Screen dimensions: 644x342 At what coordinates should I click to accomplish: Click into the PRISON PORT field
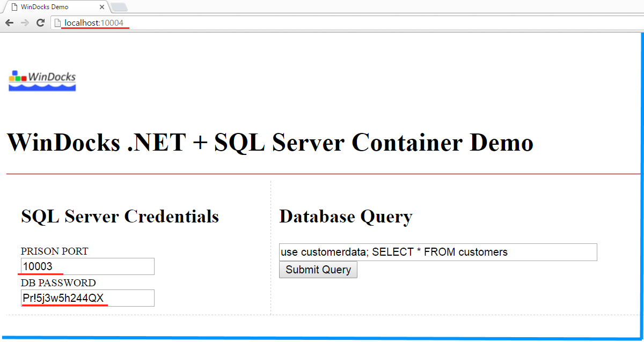[87, 266]
